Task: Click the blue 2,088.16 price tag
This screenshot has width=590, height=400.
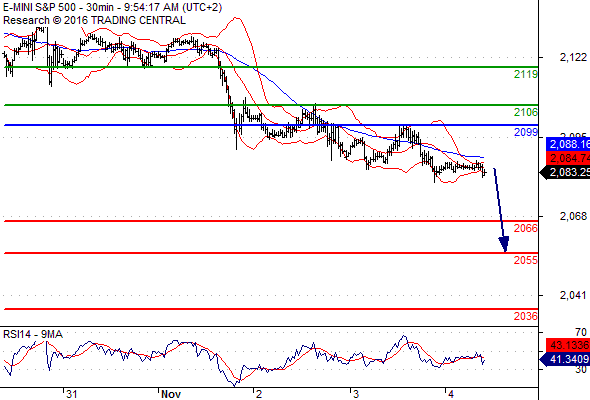Action: pos(568,144)
